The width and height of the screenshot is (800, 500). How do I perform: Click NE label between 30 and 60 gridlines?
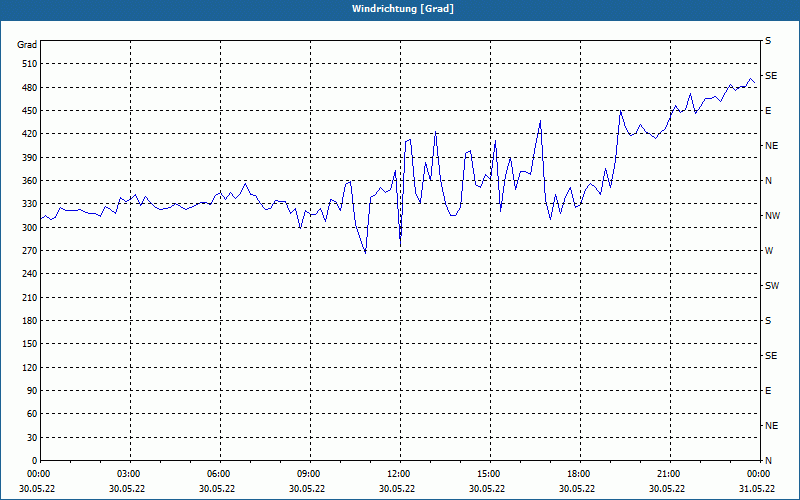[x=771, y=426]
